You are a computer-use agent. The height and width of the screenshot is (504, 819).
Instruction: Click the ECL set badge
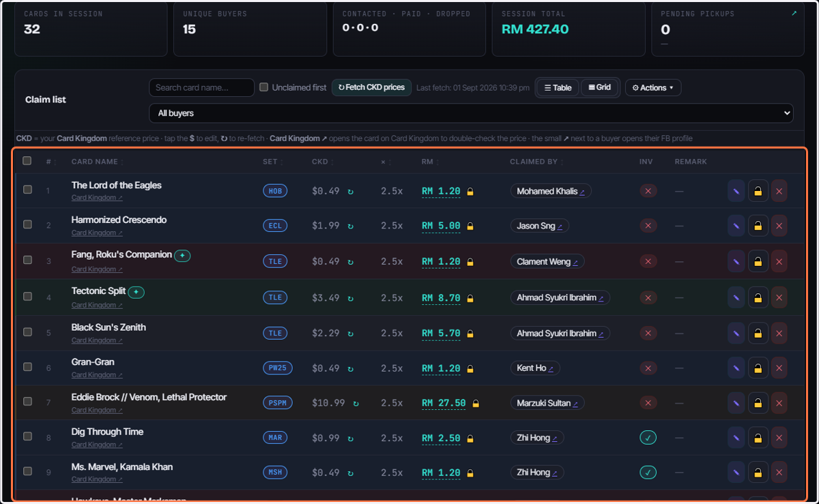(275, 226)
